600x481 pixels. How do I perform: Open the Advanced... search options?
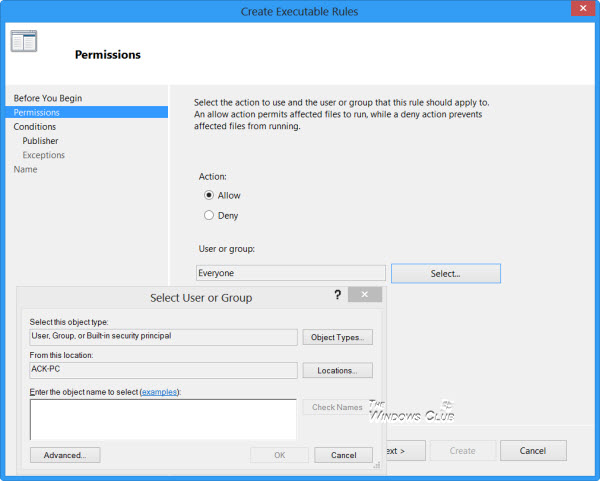pyautogui.click(x=65, y=455)
